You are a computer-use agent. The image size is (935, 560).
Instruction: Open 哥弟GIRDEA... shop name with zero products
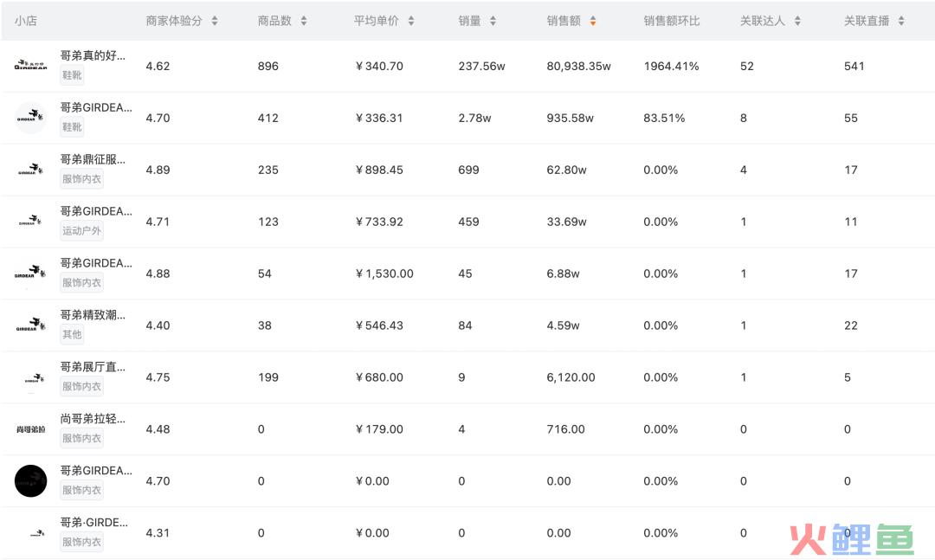point(96,471)
